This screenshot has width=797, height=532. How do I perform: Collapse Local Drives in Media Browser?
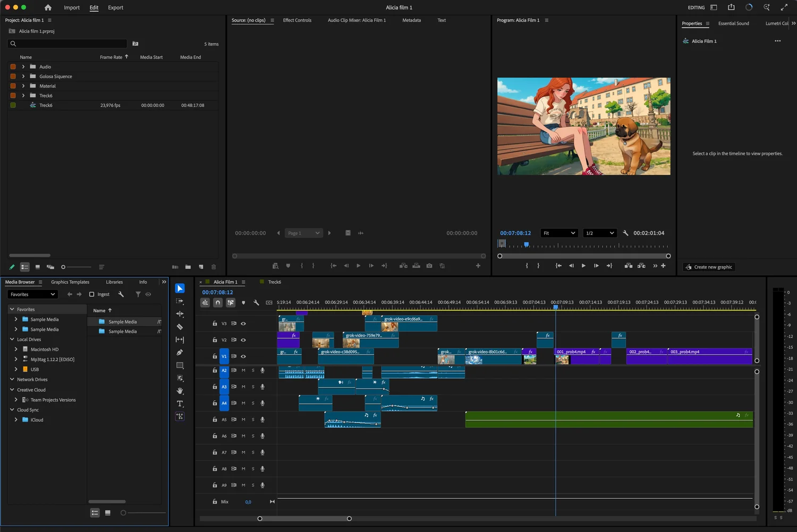(x=12, y=339)
